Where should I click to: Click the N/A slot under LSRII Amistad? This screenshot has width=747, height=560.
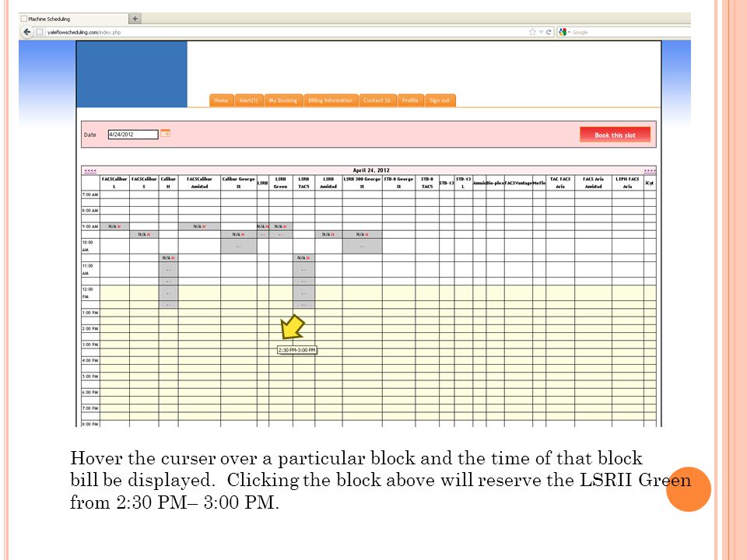click(x=328, y=234)
